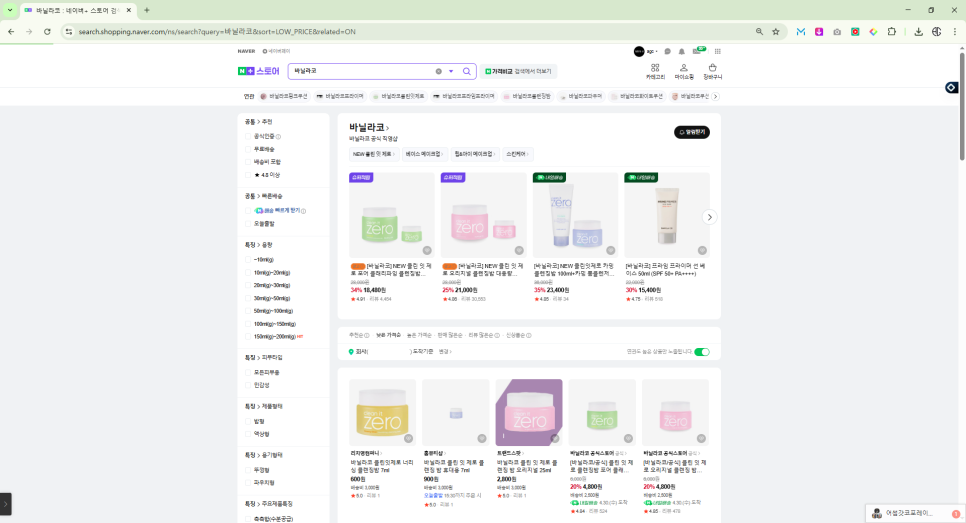
Task: Open the green Clean It Zero 18,480원 thumbnail
Action: tap(391, 215)
